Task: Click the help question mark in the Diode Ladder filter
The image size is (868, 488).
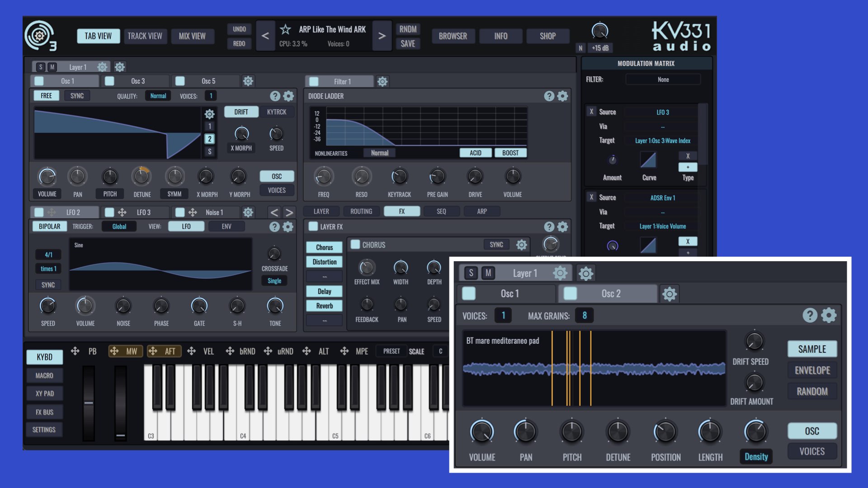Action: (549, 96)
